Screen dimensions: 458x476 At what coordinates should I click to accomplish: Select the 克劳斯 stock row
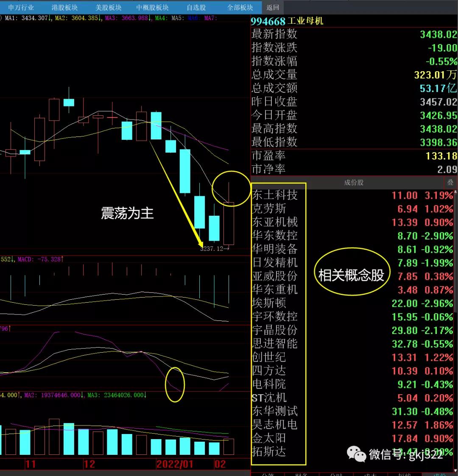[x=352, y=209]
